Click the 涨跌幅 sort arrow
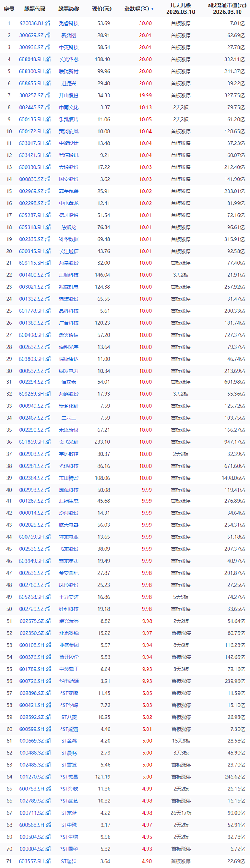 (x=152, y=9)
